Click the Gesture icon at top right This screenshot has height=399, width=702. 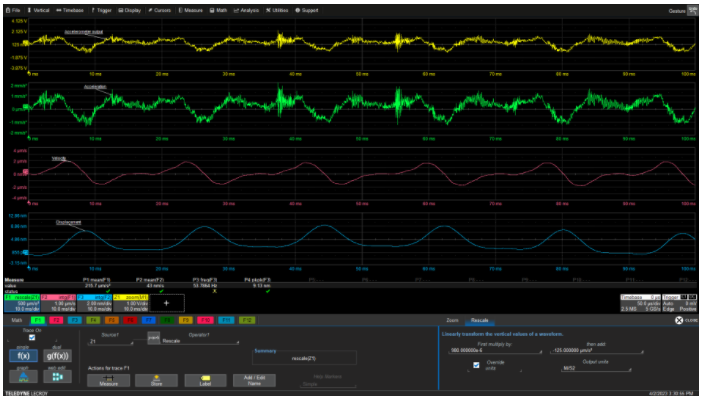point(693,11)
